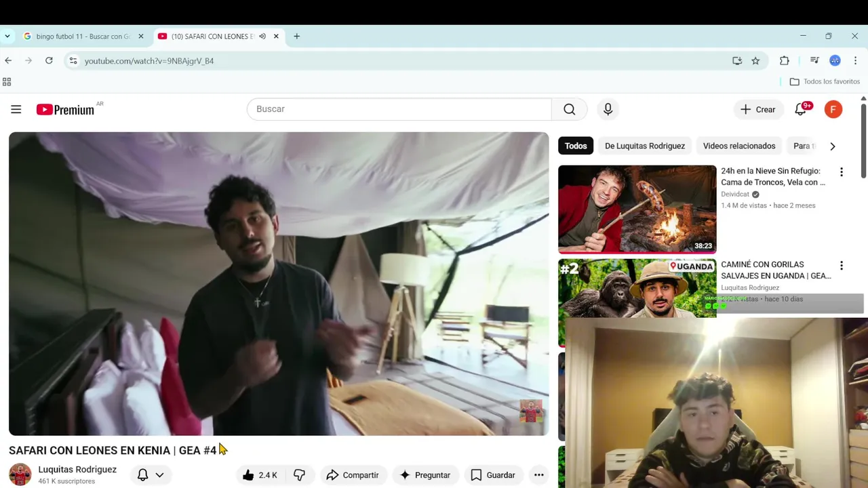The image size is (868, 488).
Task: Open more actions ellipsis under video
Action: [x=539, y=475]
